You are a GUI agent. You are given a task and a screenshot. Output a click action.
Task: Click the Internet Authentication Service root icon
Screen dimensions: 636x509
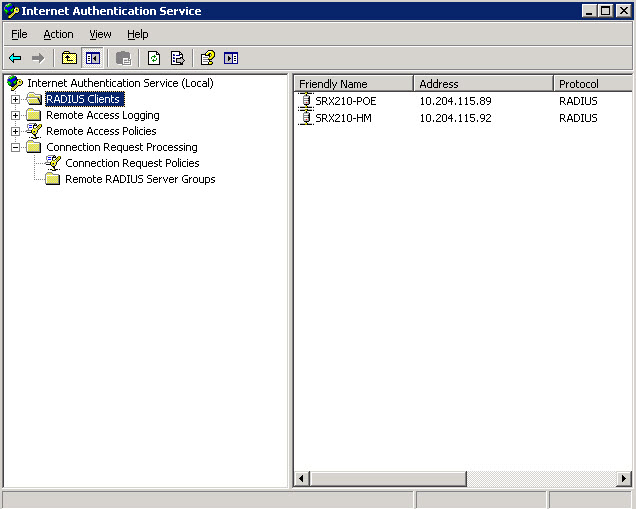click(15, 83)
